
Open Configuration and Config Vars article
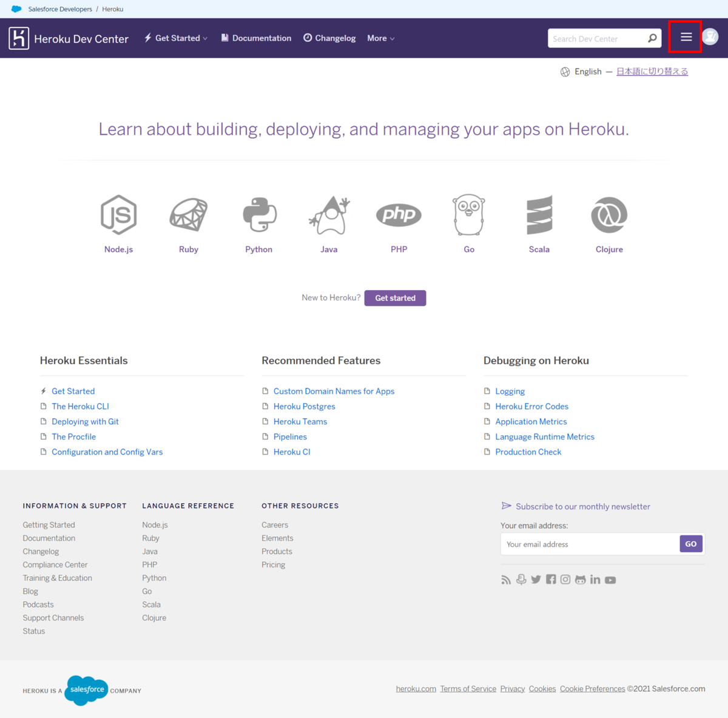(x=107, y=452)
